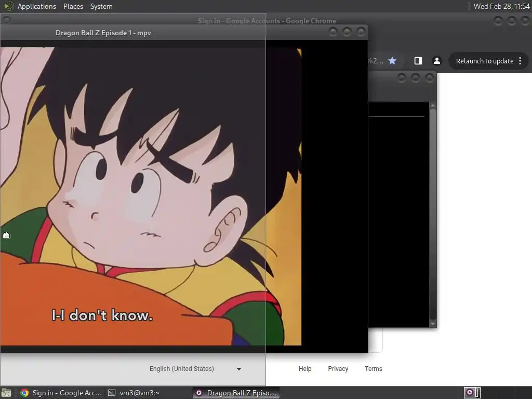Click the Chrome title Sign in - Google Accounts
The image size is (532, 399).
click(267, 21)
